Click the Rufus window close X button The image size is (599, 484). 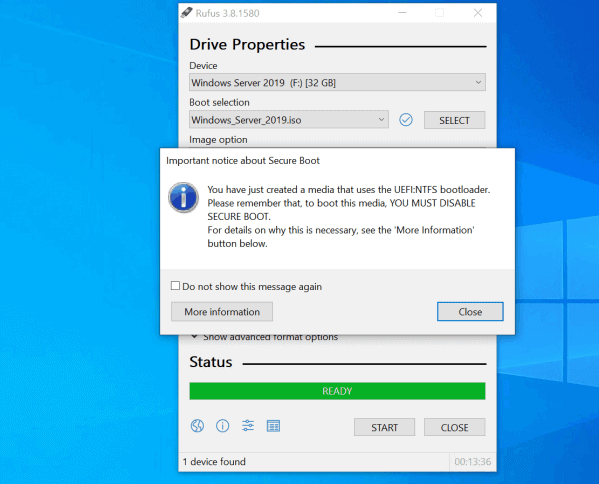click(x=478, y=13)
